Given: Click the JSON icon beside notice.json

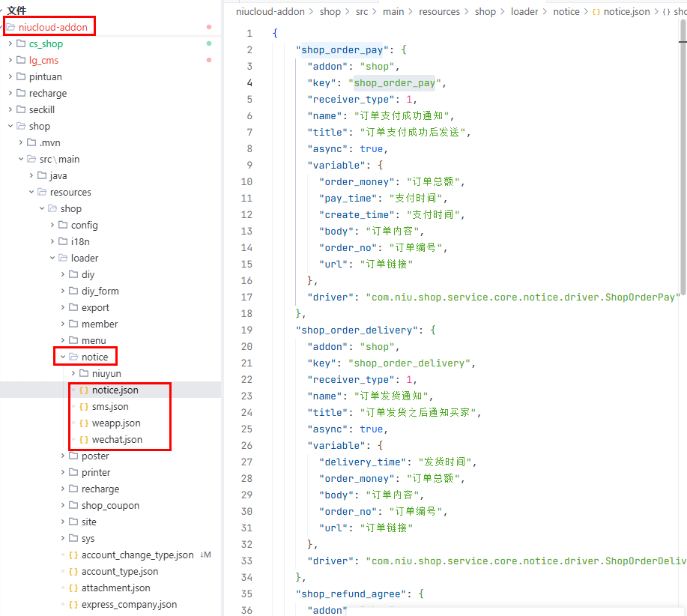Looking at the screenshot, I should (84, 390).
